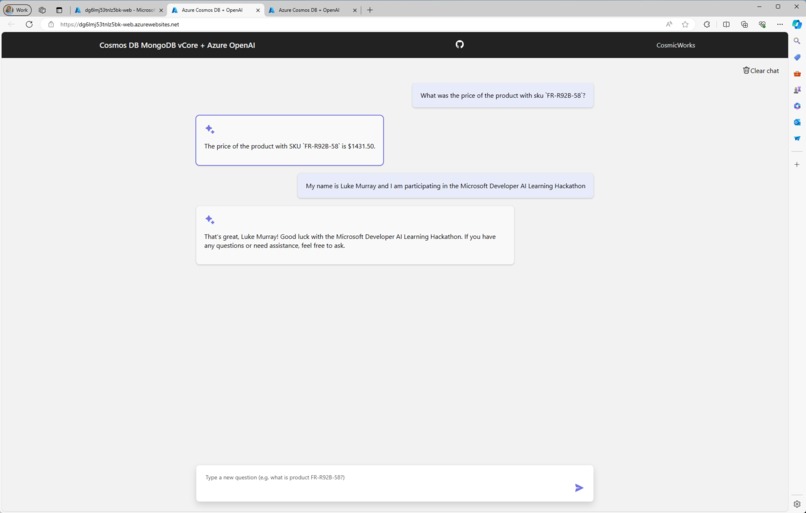Open Read aloud in address bar
The width and height of the screenshot is (806, 513).
click(669, 24)
